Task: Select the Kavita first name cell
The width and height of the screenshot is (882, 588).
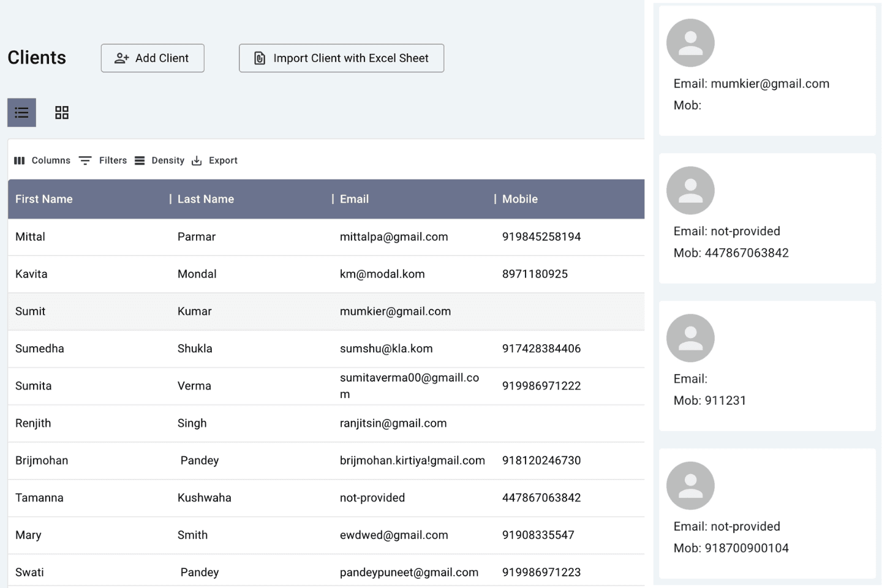Action: 31,274
